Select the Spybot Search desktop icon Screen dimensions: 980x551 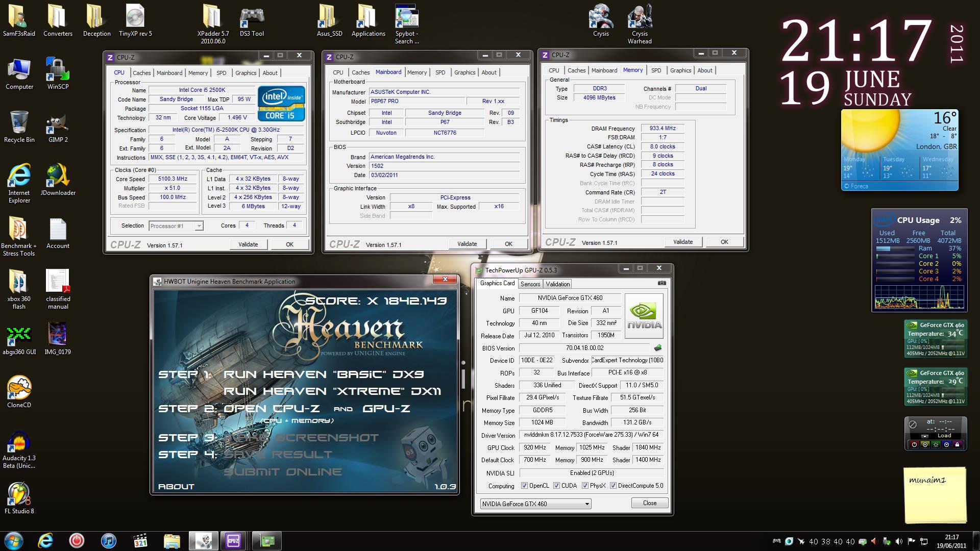(x=407, y=24)
